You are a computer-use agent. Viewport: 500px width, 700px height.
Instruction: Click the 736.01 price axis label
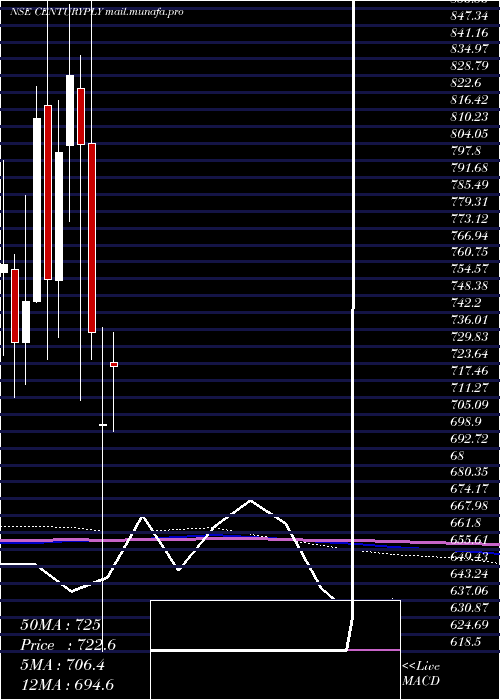(x=469, y=320)
